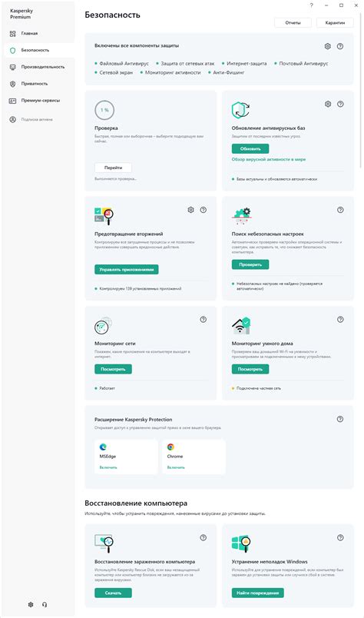The height and width of the screenshot is (618, 364).
Task: Open Обзор вирусной активности в мире link
Action: click(269, 160)
